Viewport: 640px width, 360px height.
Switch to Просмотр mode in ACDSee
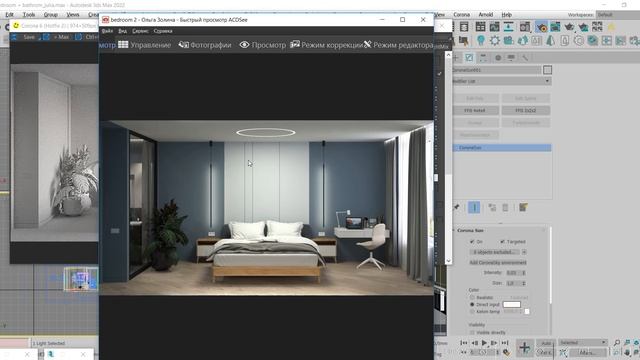pyautogui.click(x=262, y=45)
